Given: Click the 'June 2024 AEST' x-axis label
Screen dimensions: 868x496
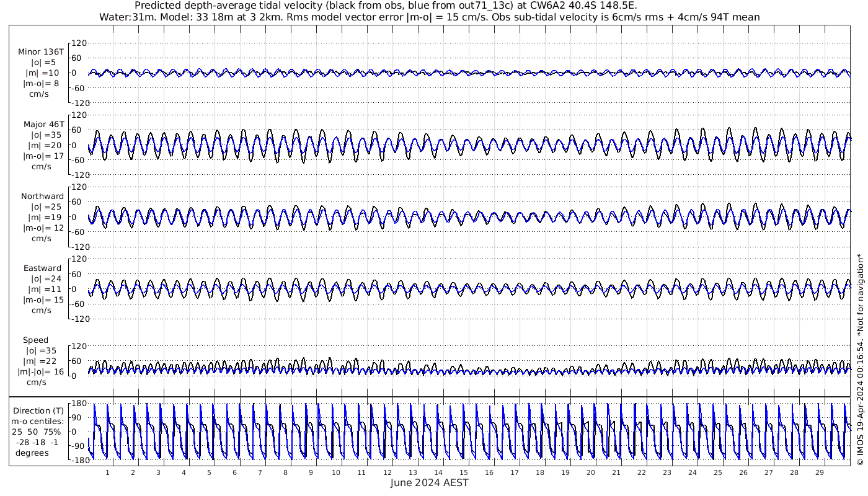Looking at the screenshot, I should (429, 483).
